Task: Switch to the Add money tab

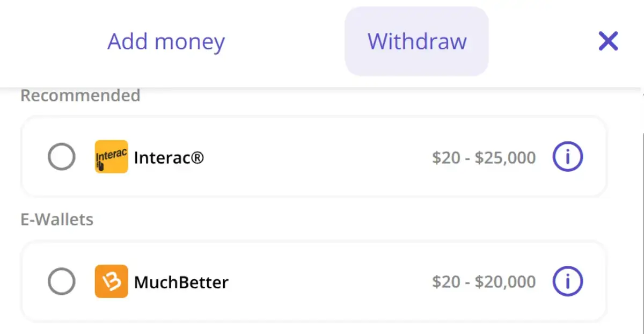Action: 166,41
